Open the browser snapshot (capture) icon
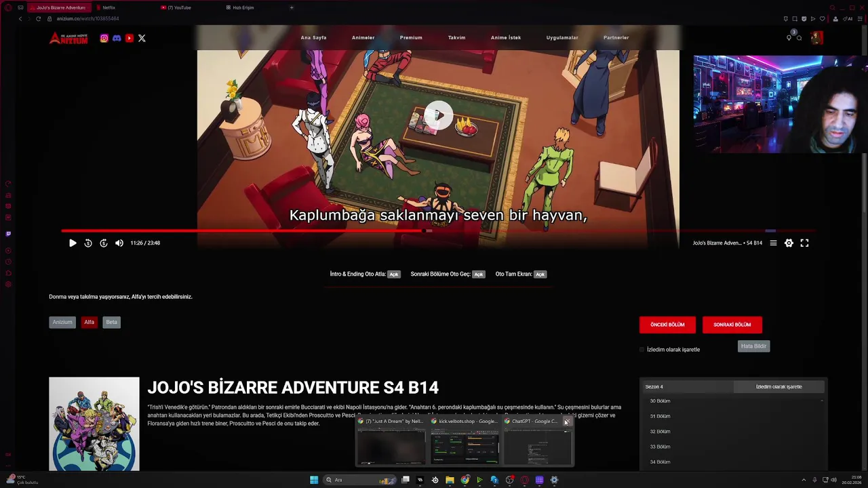Viewport: 868px width, 488px height. (795, 18)
